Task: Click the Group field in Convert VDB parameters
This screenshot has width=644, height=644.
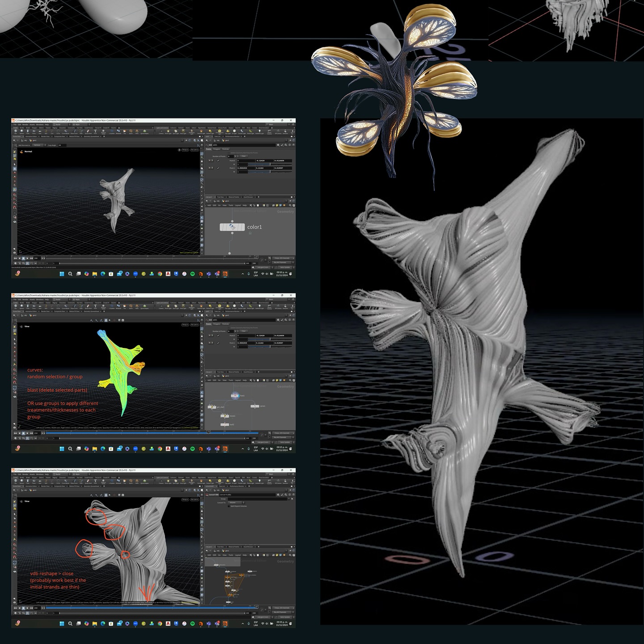Action: (x=258, y=499)
